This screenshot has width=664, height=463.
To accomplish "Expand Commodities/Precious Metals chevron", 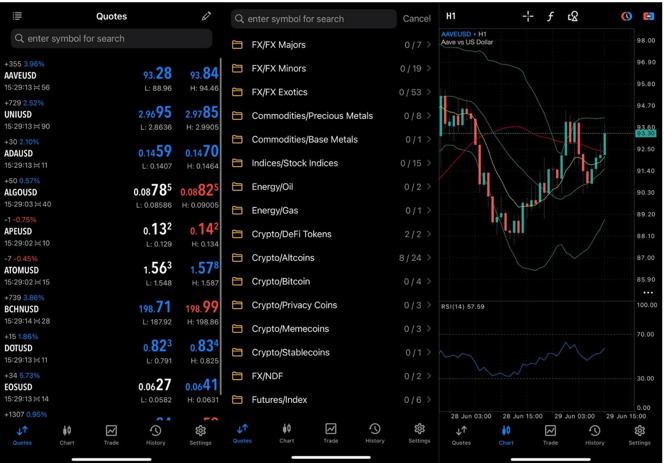I will coord(429,116).
